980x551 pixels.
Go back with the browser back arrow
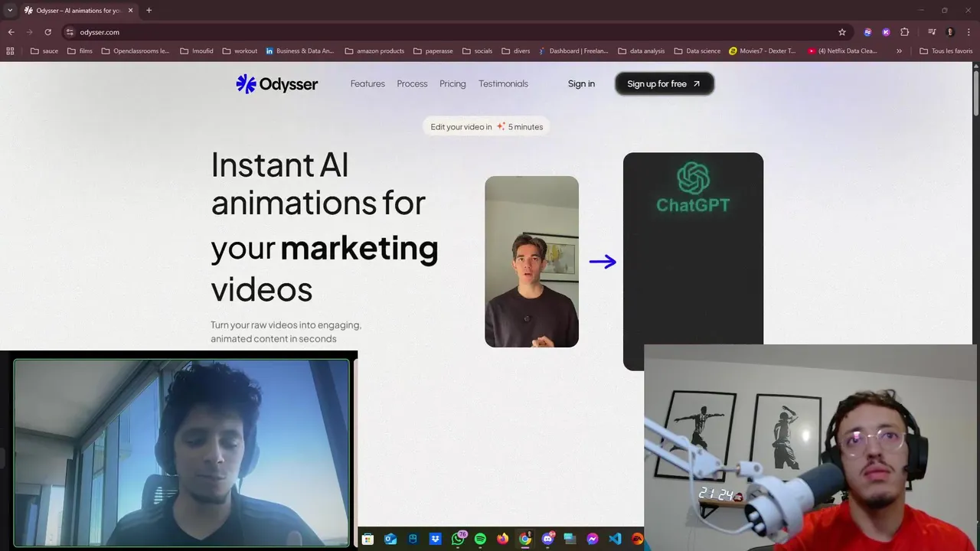point(11,32)
